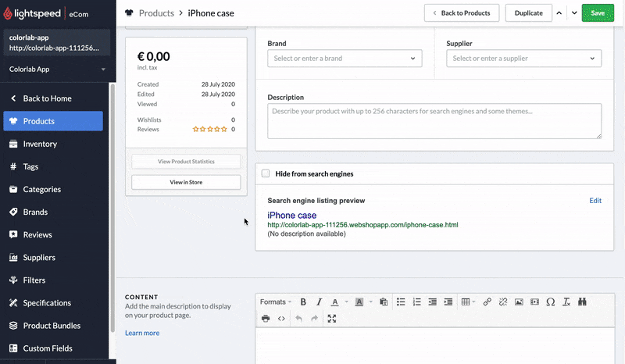Open Product Bundles in the sidebar

[53, 325]
